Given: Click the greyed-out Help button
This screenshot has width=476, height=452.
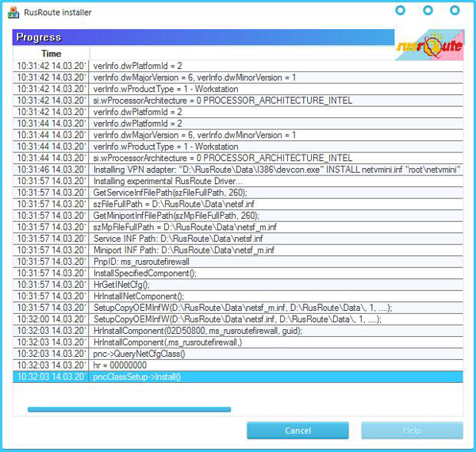Looking at the screenshot, I should click(x=412, y=431).
